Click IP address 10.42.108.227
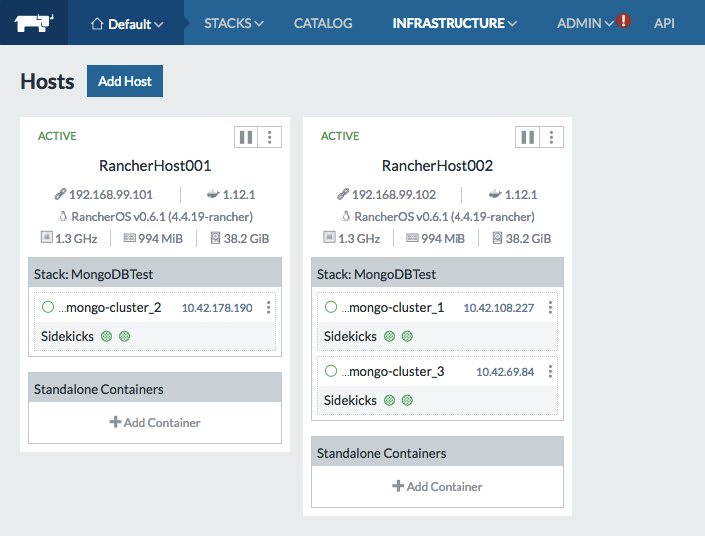 (x=499, y=308)
